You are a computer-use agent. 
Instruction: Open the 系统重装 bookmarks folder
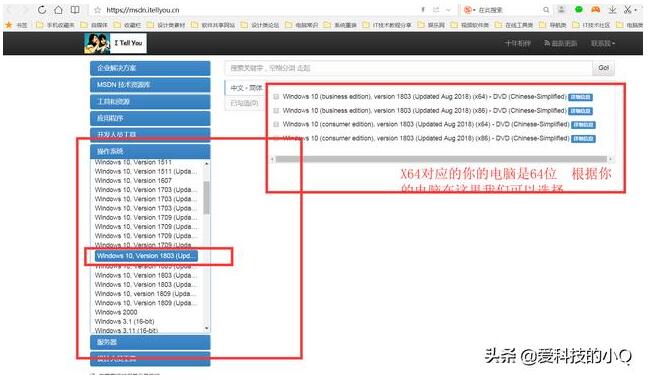click(x=341, y=25)
